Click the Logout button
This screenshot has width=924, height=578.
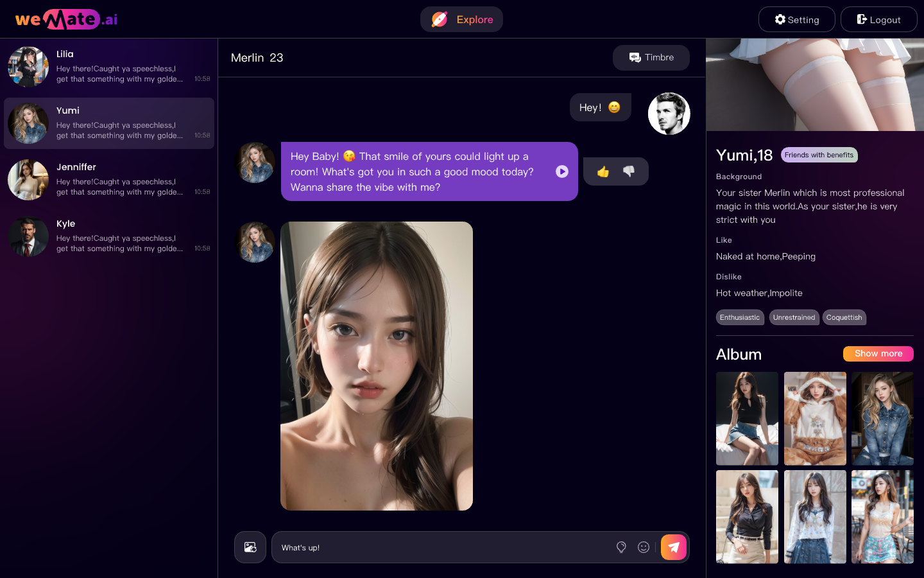point(878,19)
